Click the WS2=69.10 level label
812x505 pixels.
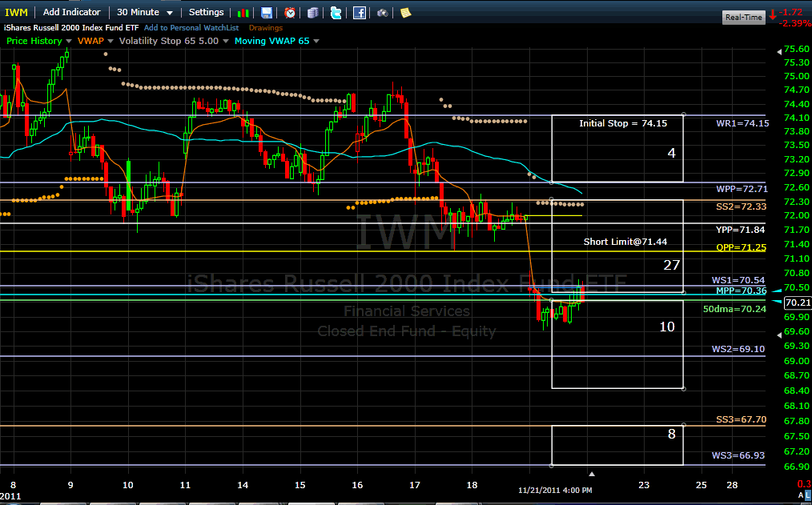point(738,349)
